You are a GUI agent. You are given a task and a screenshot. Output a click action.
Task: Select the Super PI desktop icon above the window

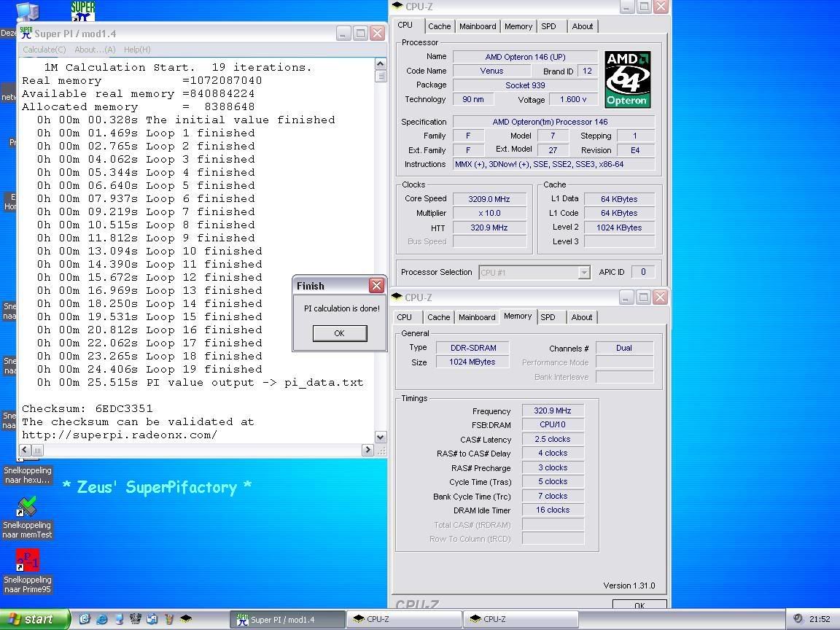(83, 11)
